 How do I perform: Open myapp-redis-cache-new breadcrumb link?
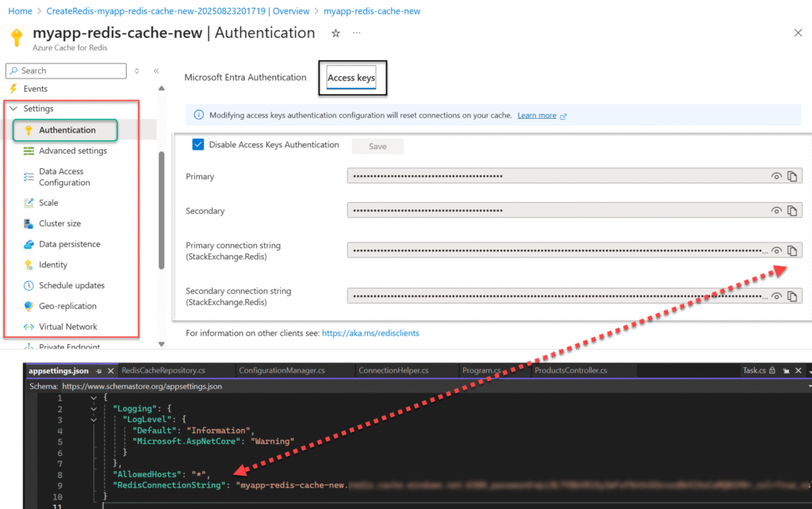coord(372,11)
